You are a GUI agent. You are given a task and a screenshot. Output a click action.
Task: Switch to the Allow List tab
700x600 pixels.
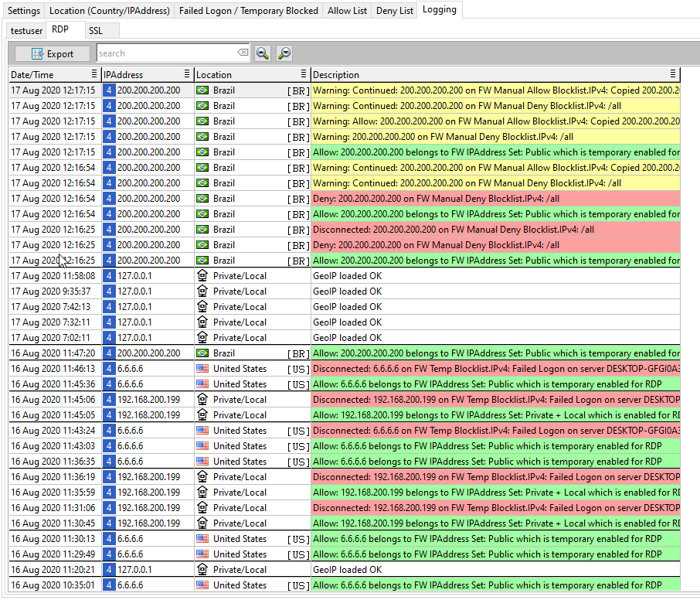(347, 11)
